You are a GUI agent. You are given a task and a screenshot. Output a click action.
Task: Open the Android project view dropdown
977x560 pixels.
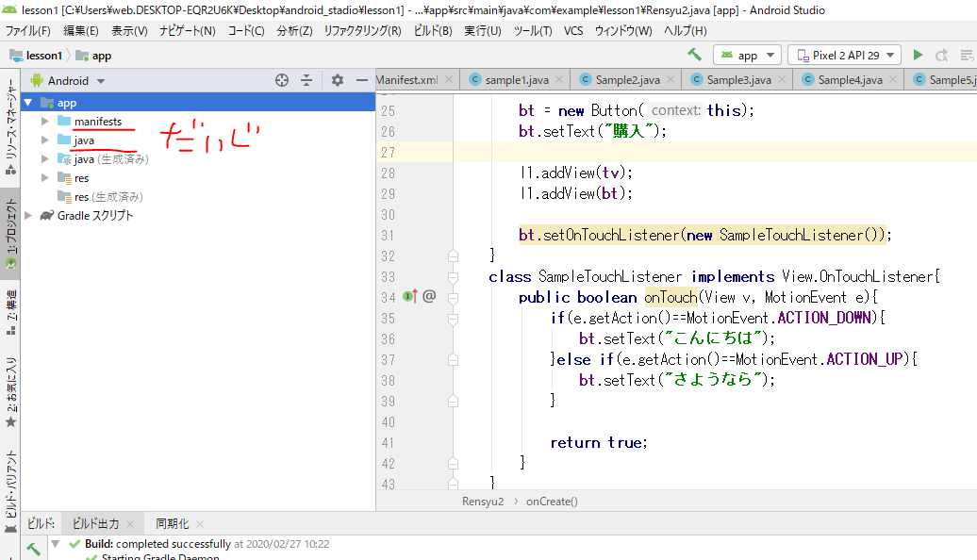pos(70,81)
